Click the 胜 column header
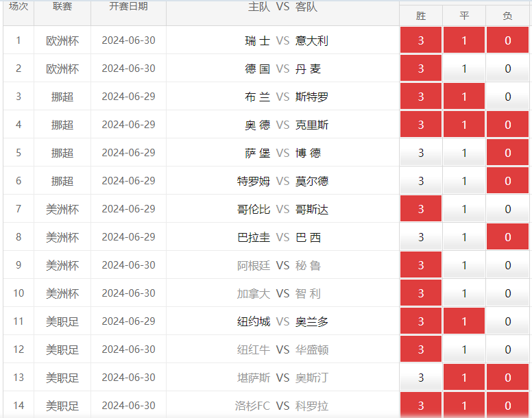Screen dimensions: 532x418 (421, 16)
